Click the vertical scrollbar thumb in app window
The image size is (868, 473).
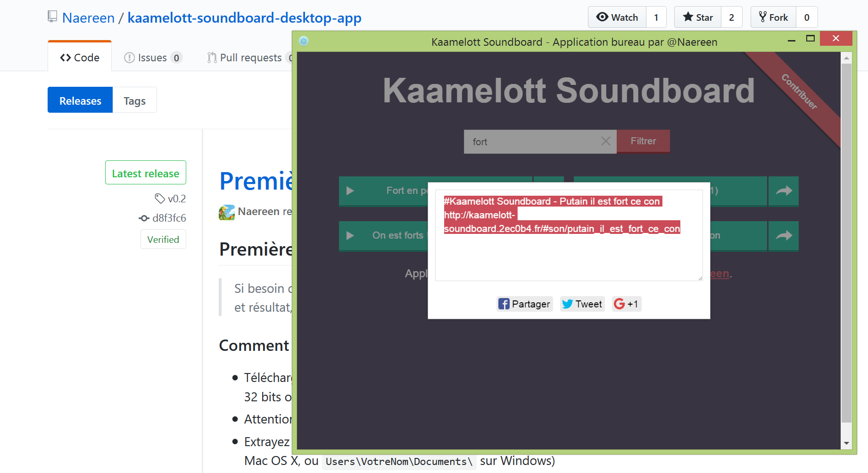pos(847,243)
